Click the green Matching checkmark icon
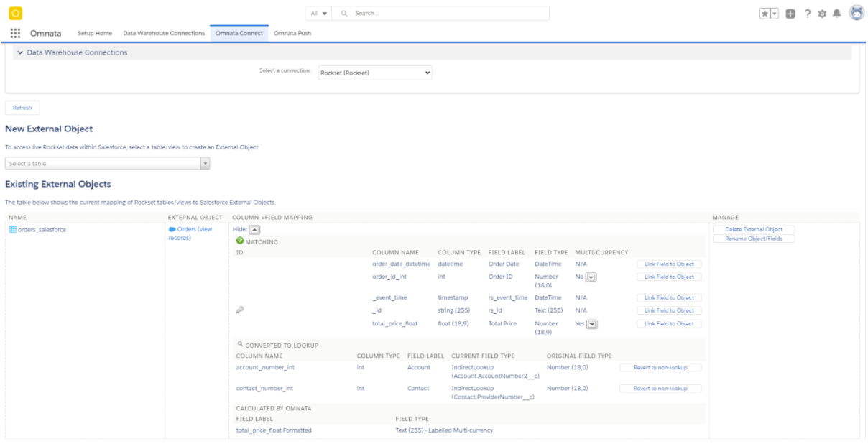 (240, 241)
